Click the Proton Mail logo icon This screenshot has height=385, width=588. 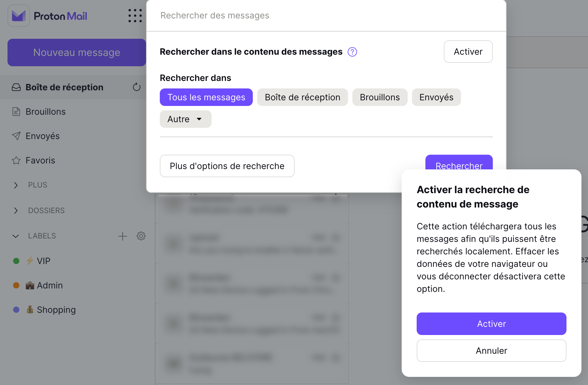coord(19,16)
